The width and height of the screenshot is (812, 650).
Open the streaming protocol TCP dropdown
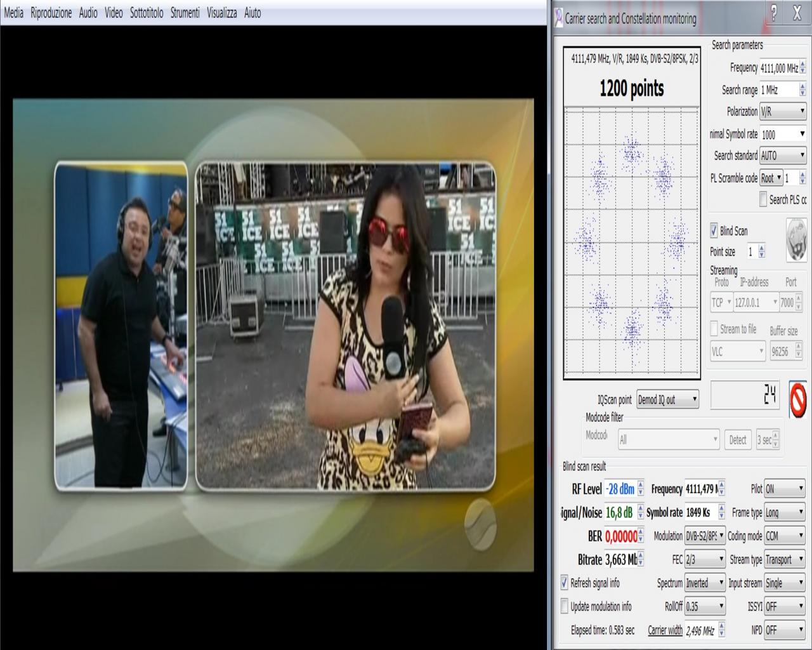pos(721,302)
